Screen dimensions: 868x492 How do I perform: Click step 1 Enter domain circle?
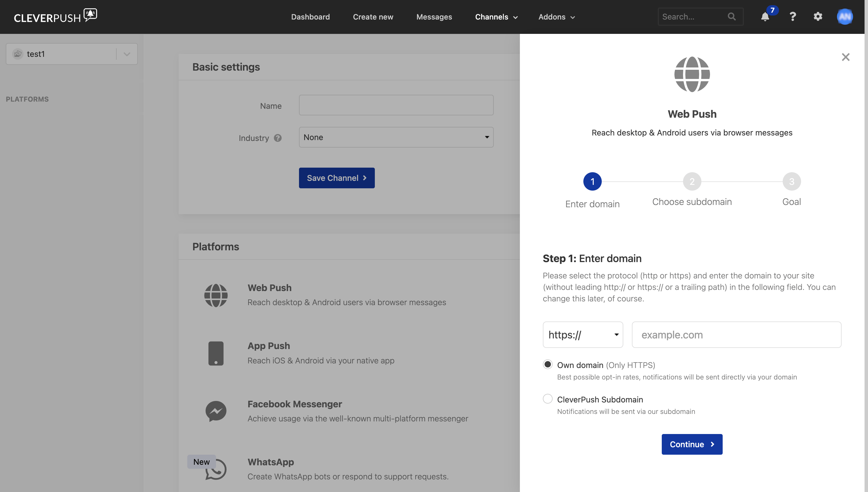(592, 181)
